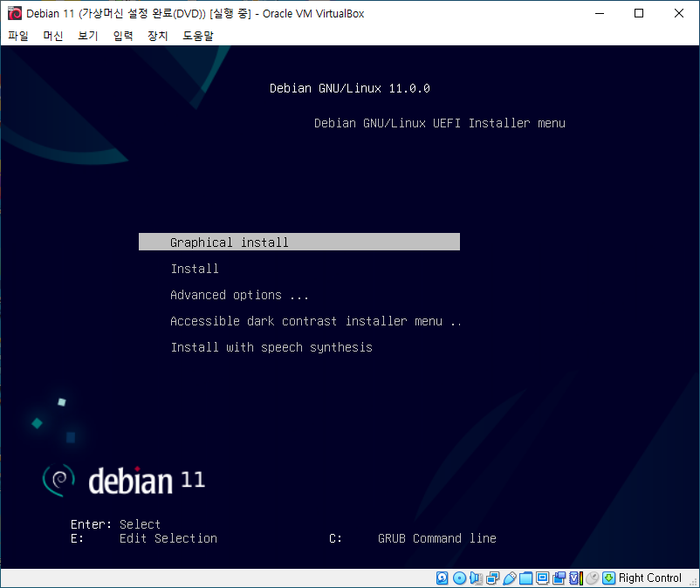Click the keyboard capture green arrow icon
Viewport: 700px width, 588px height.
click(x=608, y=578)
